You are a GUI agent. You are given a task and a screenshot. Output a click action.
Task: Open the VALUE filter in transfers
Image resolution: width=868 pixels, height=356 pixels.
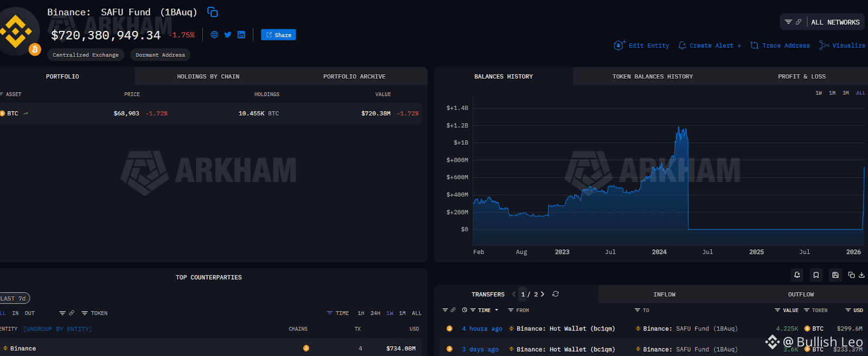tap(787, 310)
